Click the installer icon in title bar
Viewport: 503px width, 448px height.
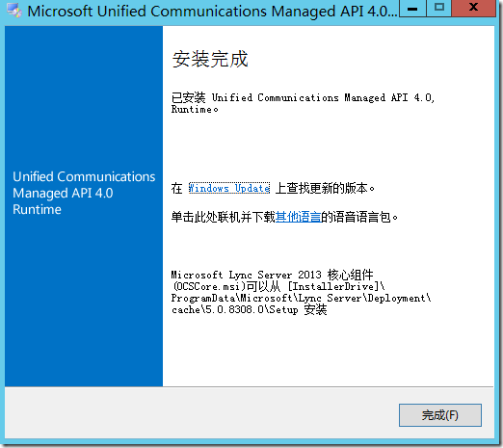pos(14,12)
